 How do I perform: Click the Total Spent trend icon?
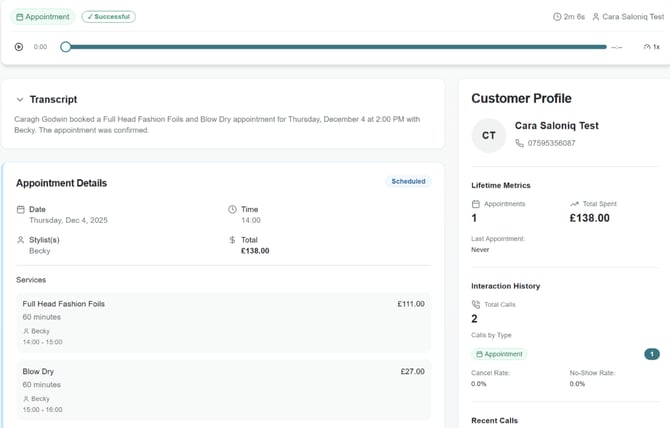(x=574, y=204)
